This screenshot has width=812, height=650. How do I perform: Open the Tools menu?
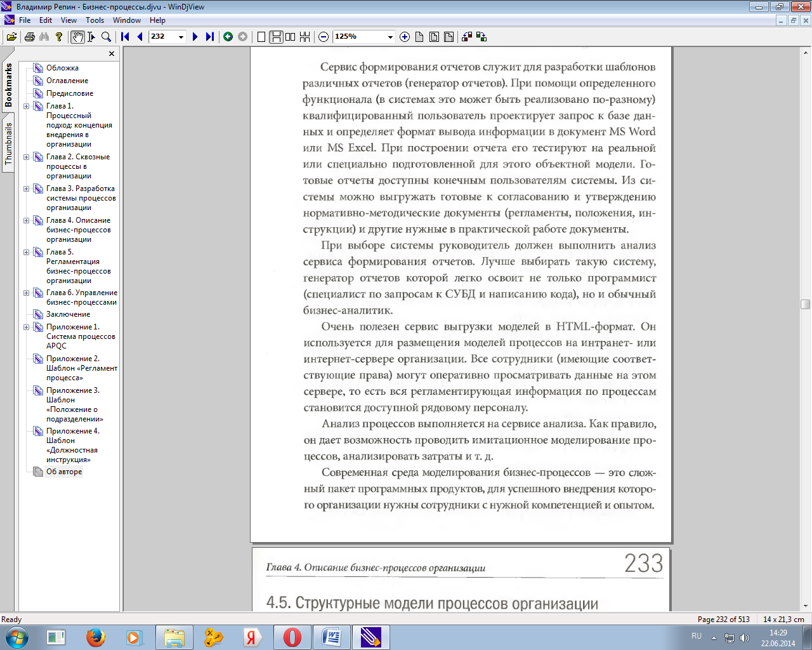coord(95,20)
